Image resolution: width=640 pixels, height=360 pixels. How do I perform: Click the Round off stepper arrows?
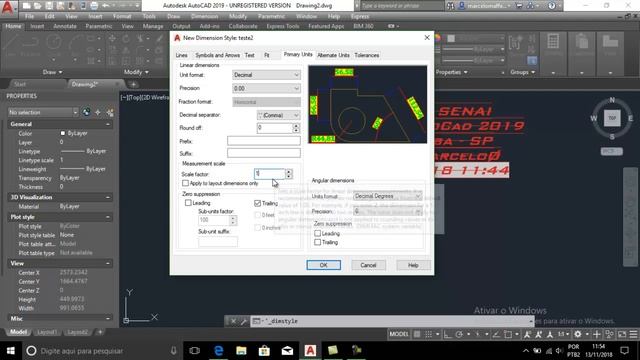[x=296, y=128]
